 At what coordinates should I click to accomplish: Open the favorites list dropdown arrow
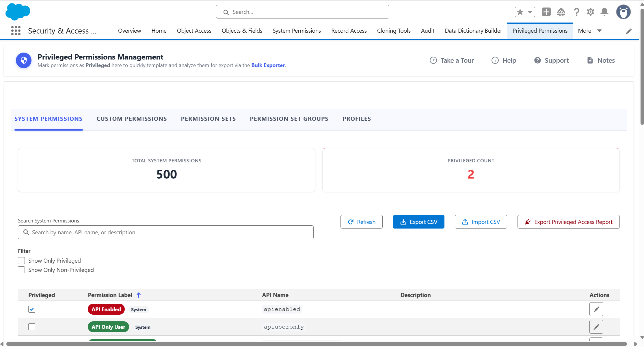click(530, 12)
